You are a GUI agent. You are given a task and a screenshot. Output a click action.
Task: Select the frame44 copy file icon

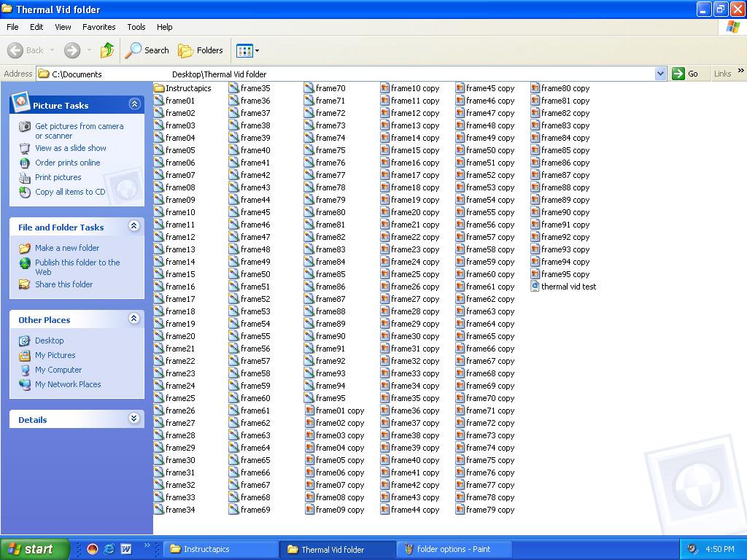click(x=385, y=510)
